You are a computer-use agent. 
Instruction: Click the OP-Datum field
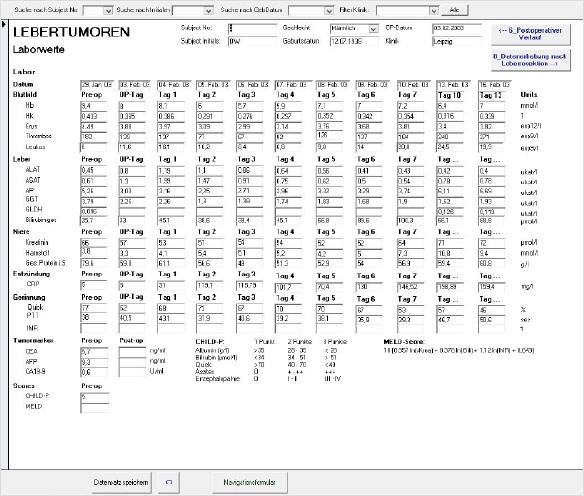457,28
